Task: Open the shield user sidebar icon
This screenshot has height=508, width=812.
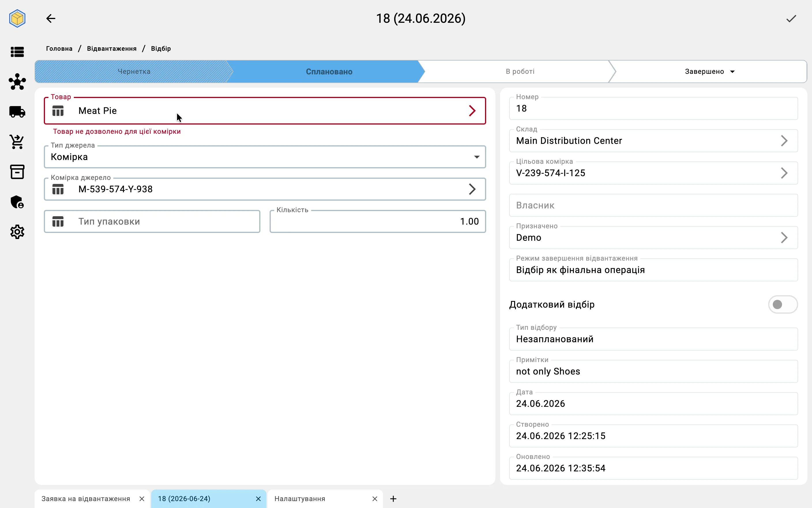Action: click(x=17, y=202)
